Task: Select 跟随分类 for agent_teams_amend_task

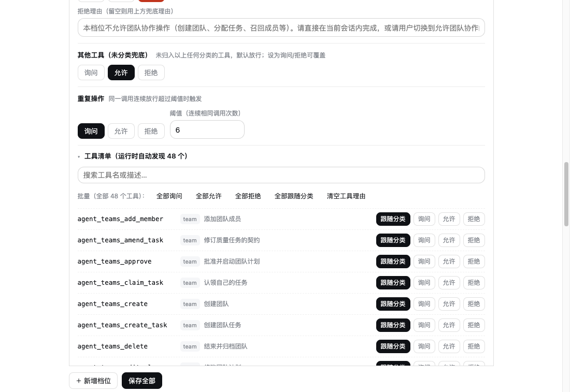Action: pos(393,240)
